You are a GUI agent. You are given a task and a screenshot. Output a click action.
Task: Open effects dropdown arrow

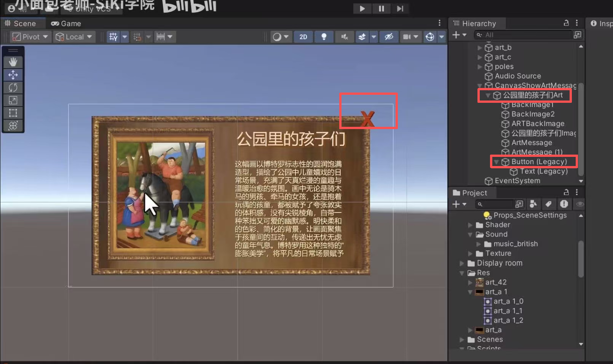[x=374, y=37]
